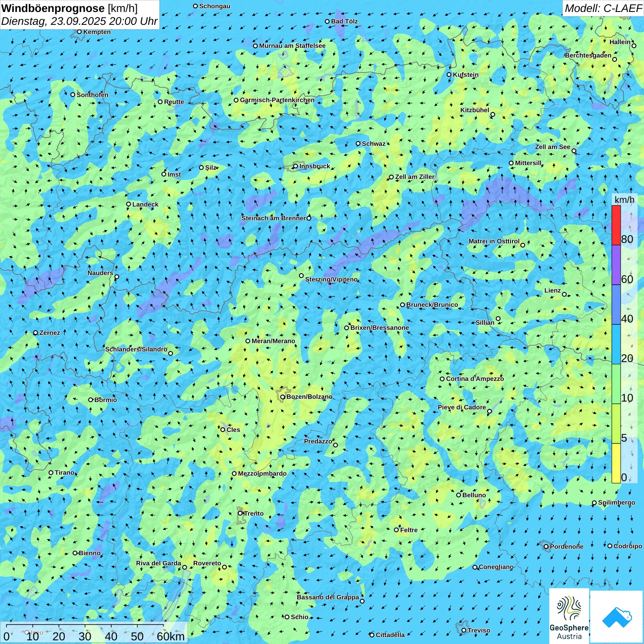Screen dimensions: 644x644
Task: Click the Sillian label
Action: click(x=485, y=322)
